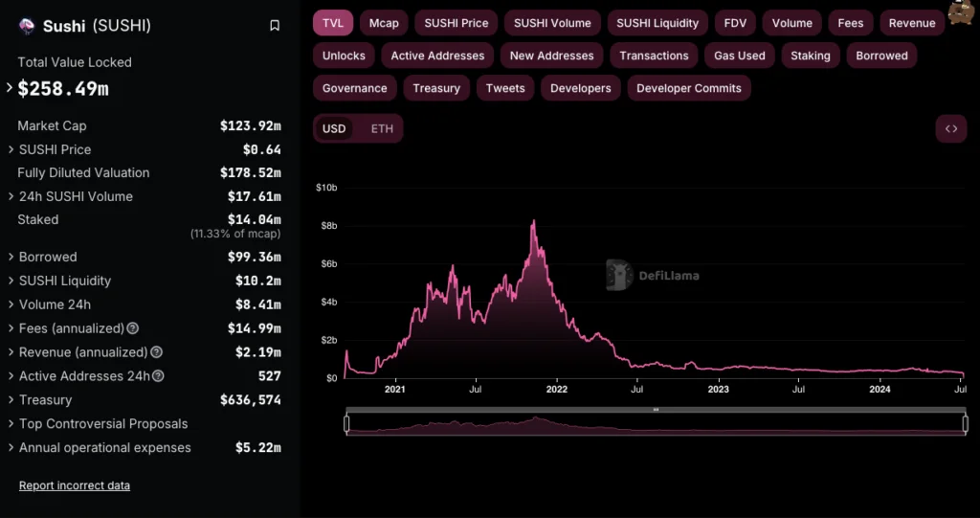This screenshot has height=518, width=980.
Task: Click the 2022 label on chart axis
Action: click(x=556, y=390)
